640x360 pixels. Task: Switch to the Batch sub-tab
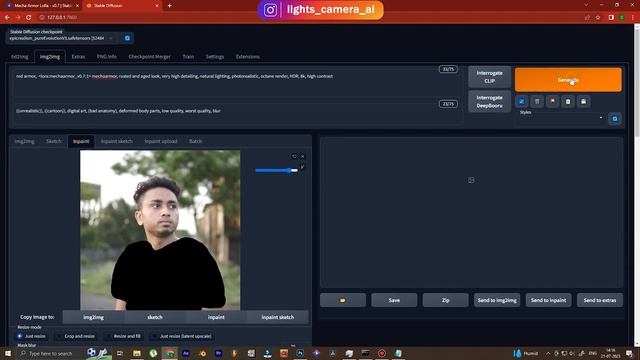(195, 141)
